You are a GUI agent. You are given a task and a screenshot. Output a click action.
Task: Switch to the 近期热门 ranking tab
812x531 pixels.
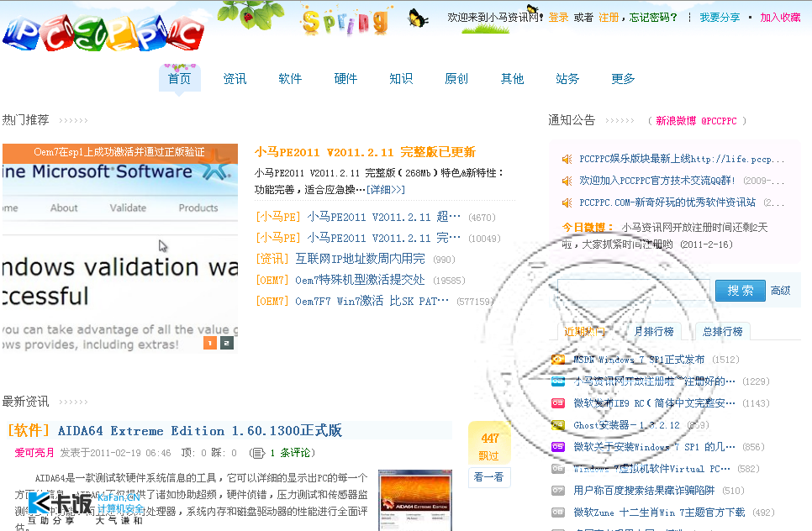(x=585, y=331)
